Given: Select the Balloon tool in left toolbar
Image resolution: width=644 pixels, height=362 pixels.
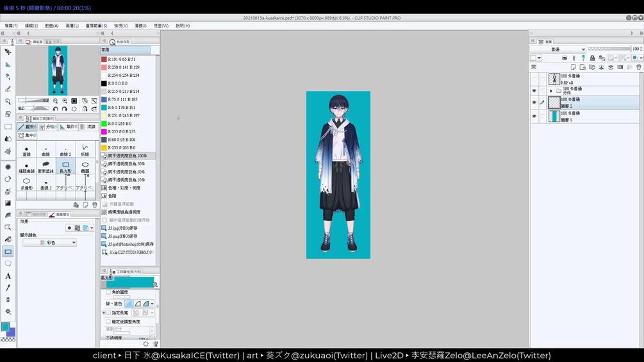Looking at the screenshot, I should click(8, 263).
